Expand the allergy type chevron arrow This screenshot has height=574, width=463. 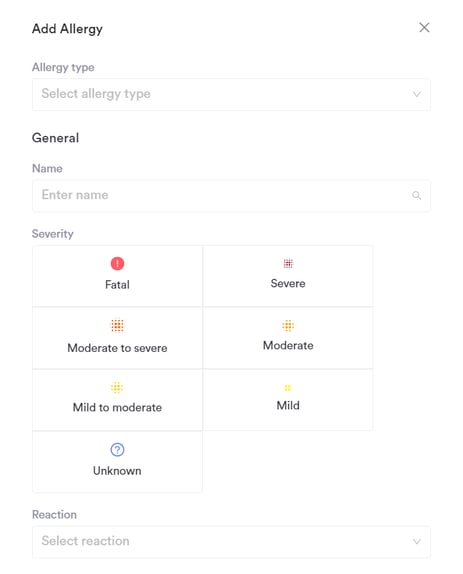(417, 94)
